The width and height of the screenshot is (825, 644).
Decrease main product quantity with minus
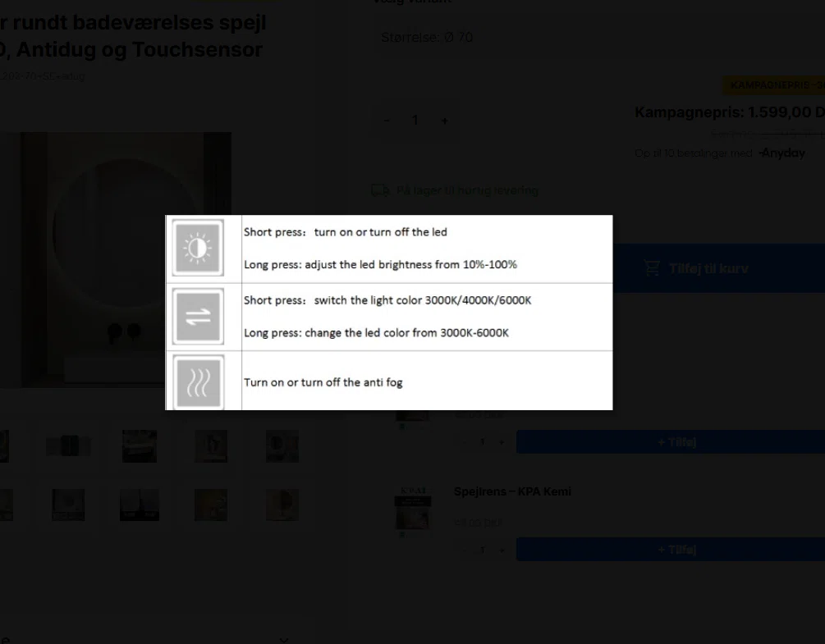pyautogui.click(x=387, y=121)
